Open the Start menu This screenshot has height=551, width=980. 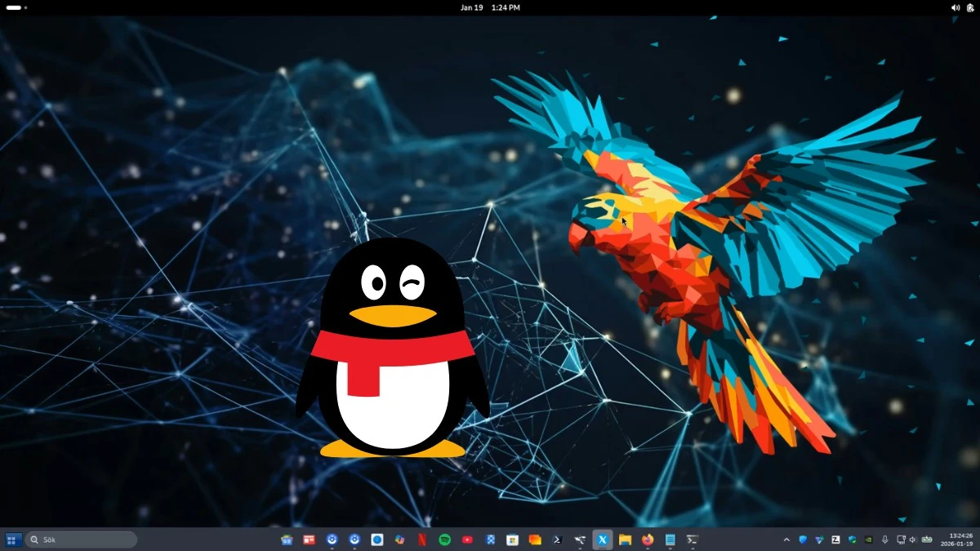pyautogui.click(x=13, y=540)
